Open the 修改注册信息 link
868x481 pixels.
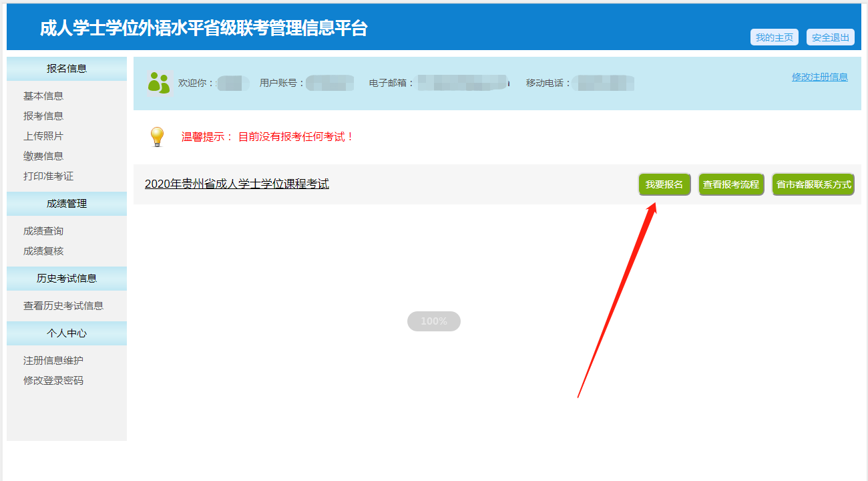[819, 77]
